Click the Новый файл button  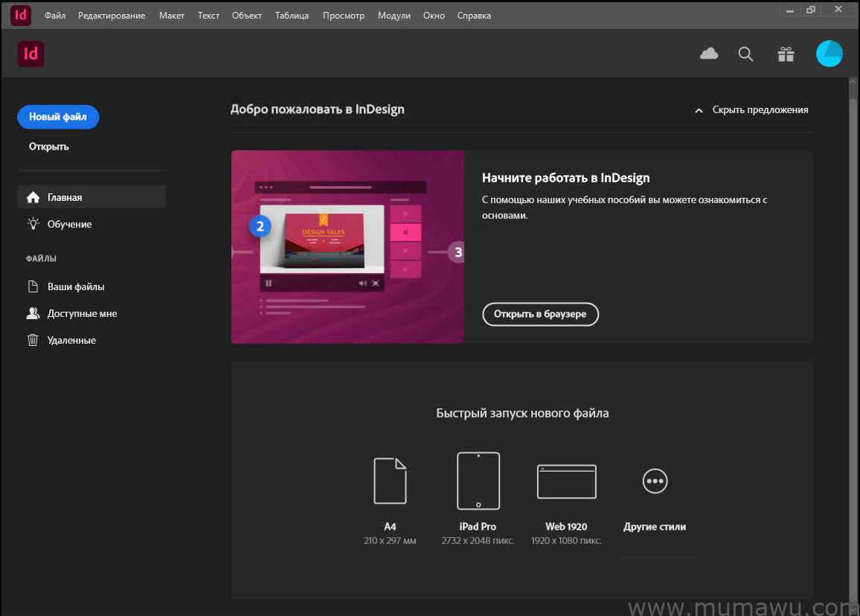click(58, 117)
